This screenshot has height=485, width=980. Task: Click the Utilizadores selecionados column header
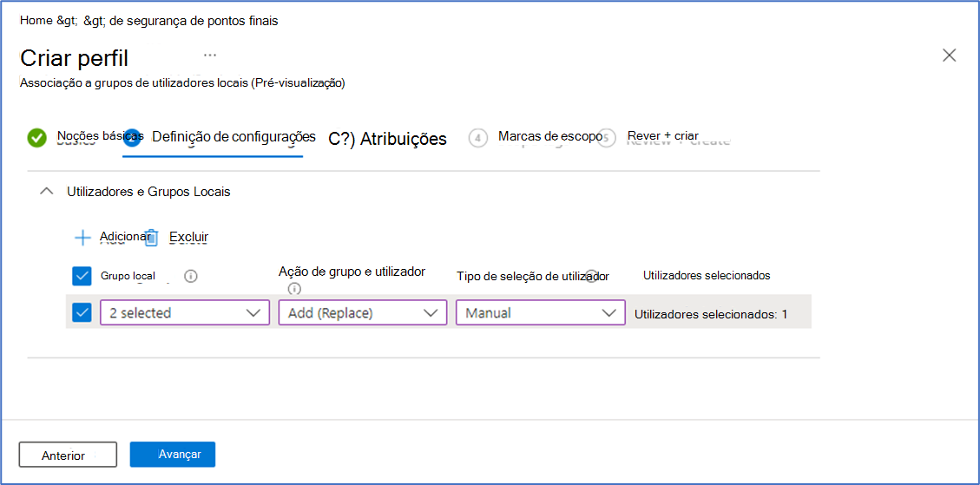pos(707,276)
